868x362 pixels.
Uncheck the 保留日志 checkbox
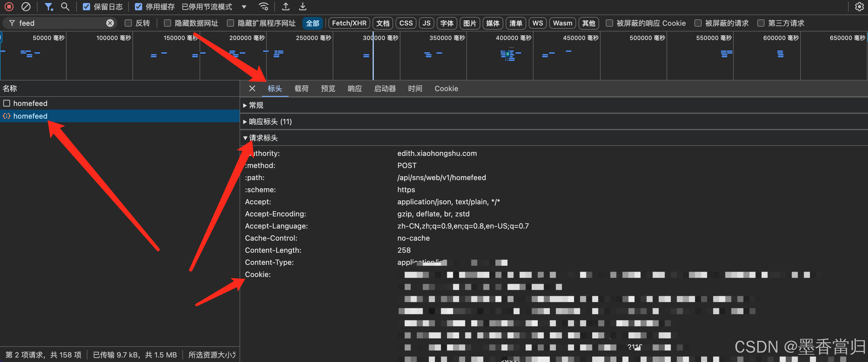click(x=86, y=6)
